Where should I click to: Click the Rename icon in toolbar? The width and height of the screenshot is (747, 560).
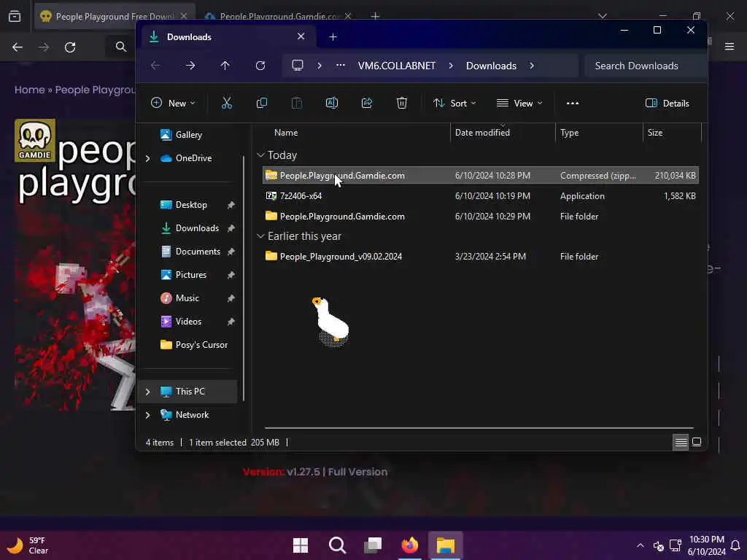(332, 103)
